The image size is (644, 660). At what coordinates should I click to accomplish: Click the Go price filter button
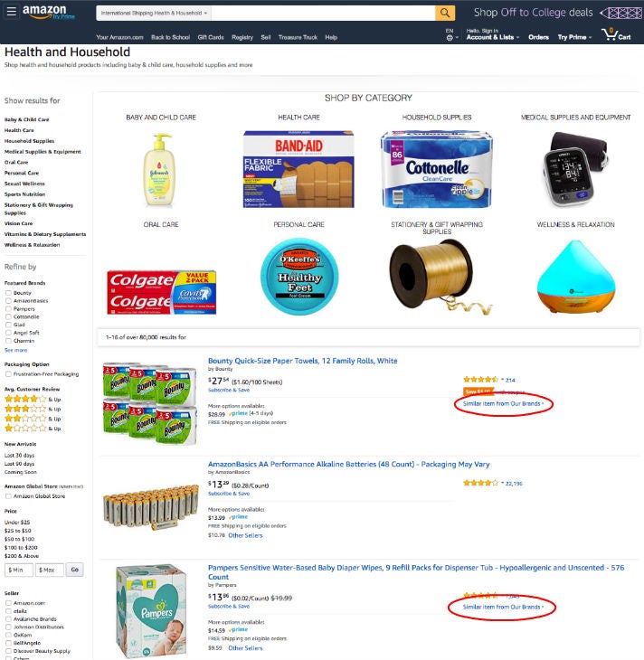click(x=74, y=570)
